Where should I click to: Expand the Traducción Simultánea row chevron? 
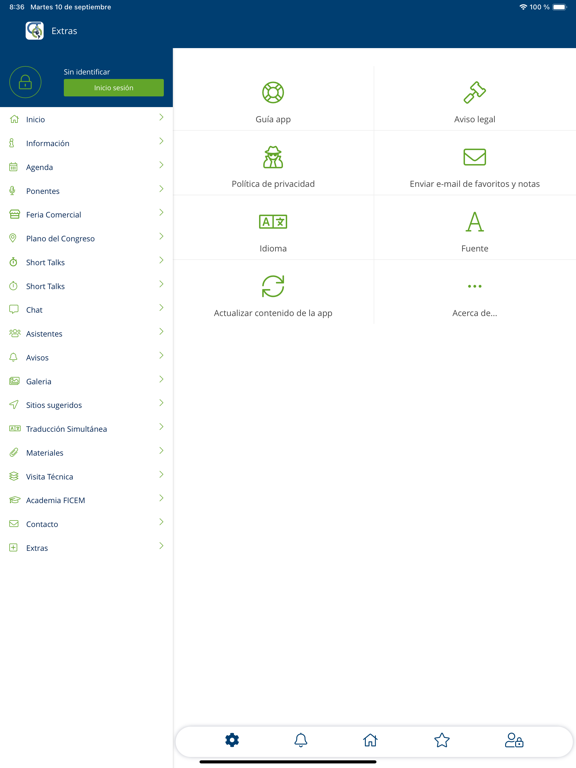[161, 427]
